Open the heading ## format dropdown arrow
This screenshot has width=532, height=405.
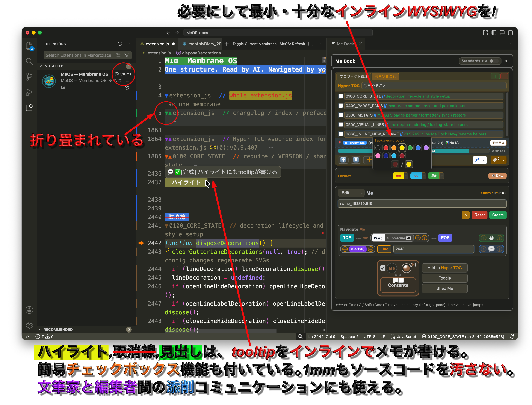click(x=441, y=175)
